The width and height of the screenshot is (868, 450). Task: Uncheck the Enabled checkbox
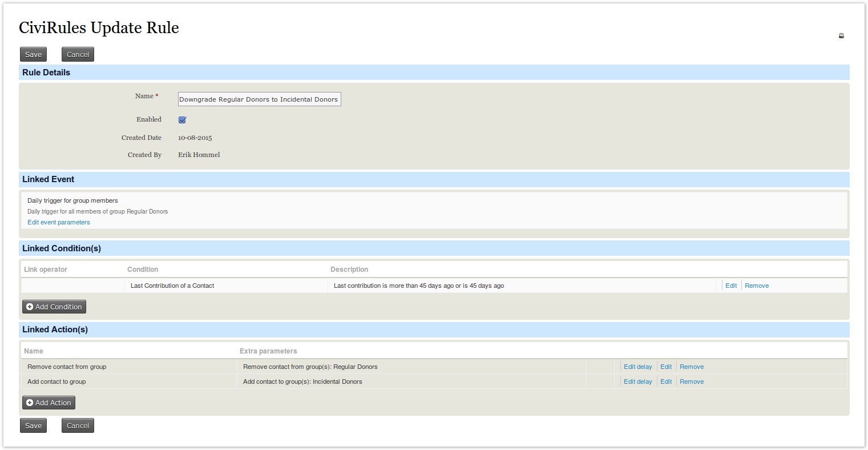tap(182, 120)
